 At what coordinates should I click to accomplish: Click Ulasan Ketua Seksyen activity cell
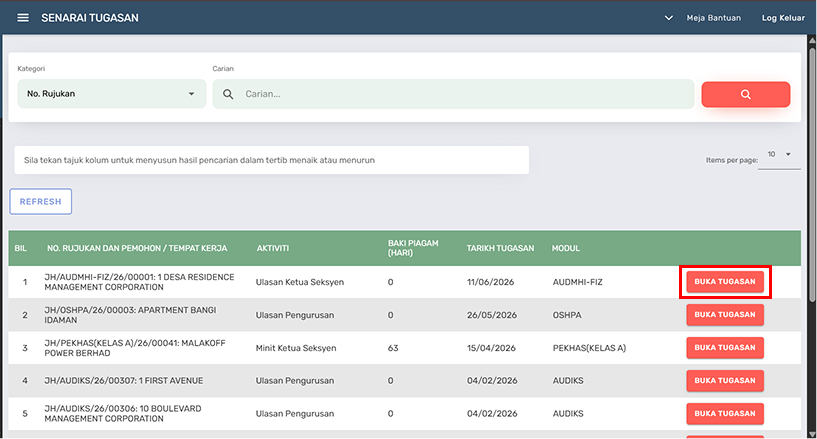point(300,282)
